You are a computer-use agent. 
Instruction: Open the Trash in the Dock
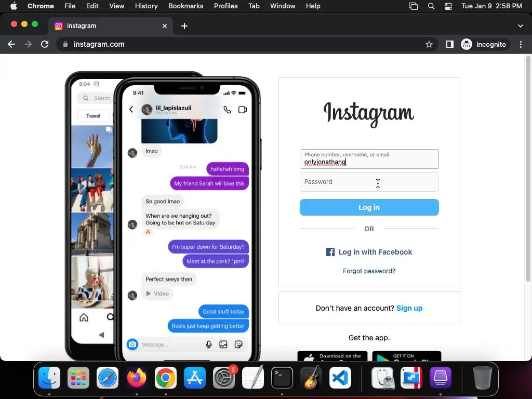click(x=482, y=378)
